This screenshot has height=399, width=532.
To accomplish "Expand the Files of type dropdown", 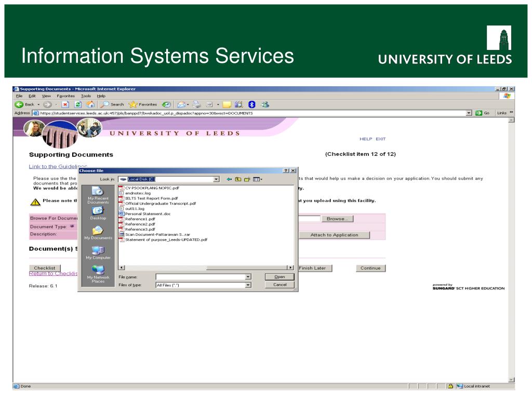I will [248, 285].
